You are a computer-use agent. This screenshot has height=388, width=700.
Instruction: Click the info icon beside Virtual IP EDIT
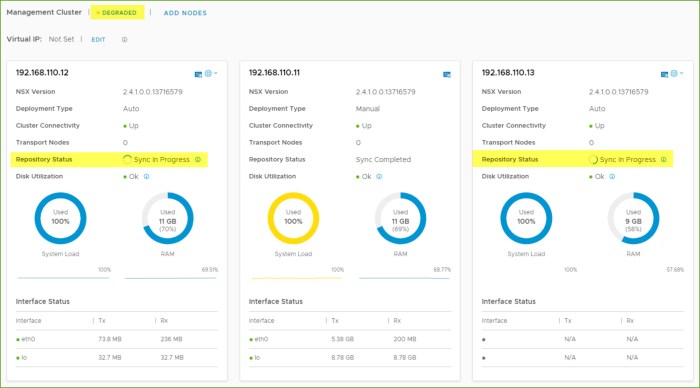click(125, 39)
